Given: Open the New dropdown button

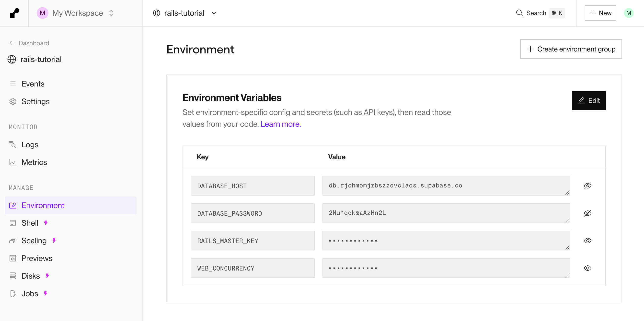Looking at the screenshot, I should [x=600, y=13].
